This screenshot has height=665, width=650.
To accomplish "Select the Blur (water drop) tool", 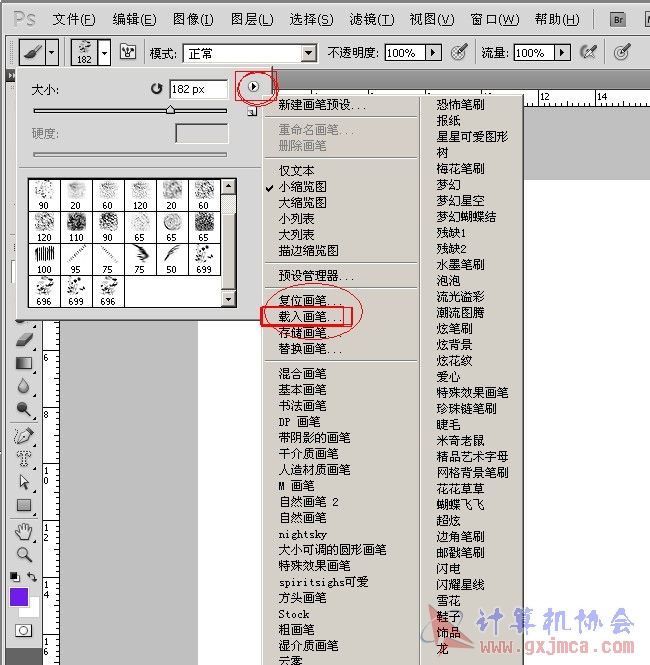I will click(24, 386).
